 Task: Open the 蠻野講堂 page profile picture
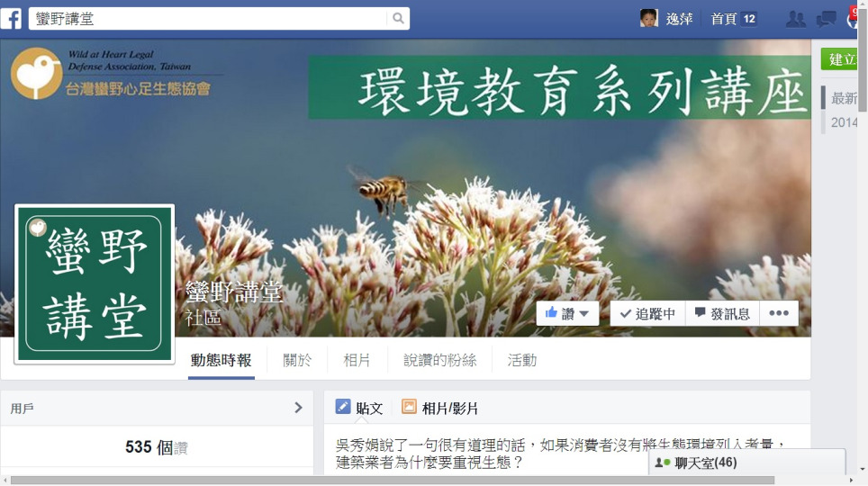pyautogui.click(x=95, y=284)
